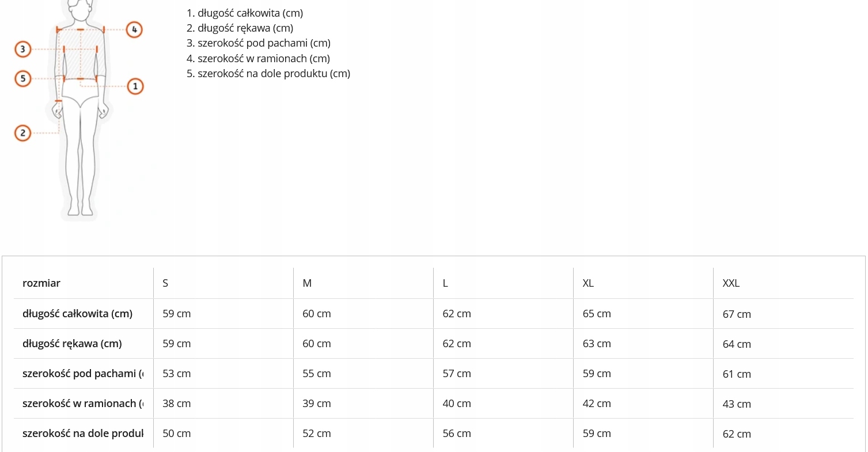Select the legend line "1. długość całkowita (cm)"
Screen dimensions: 868x452
click(245, 13)
